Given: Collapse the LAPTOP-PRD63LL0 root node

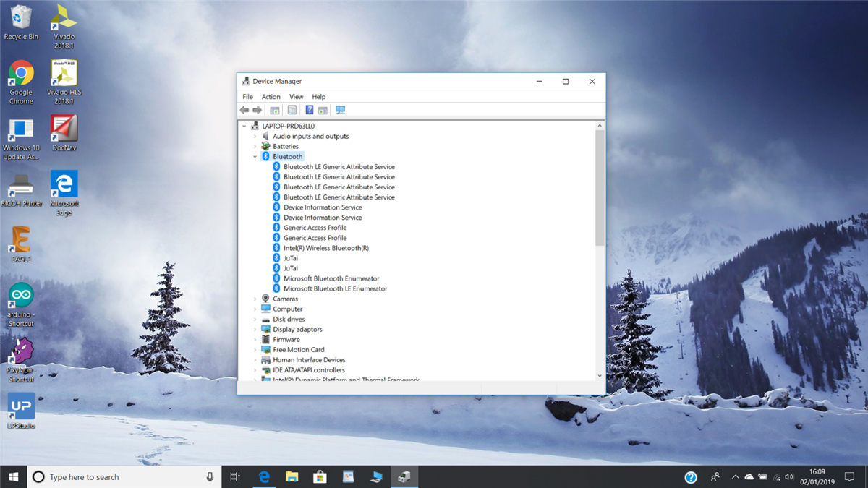Looking at the screenshot, I should 244,127.
